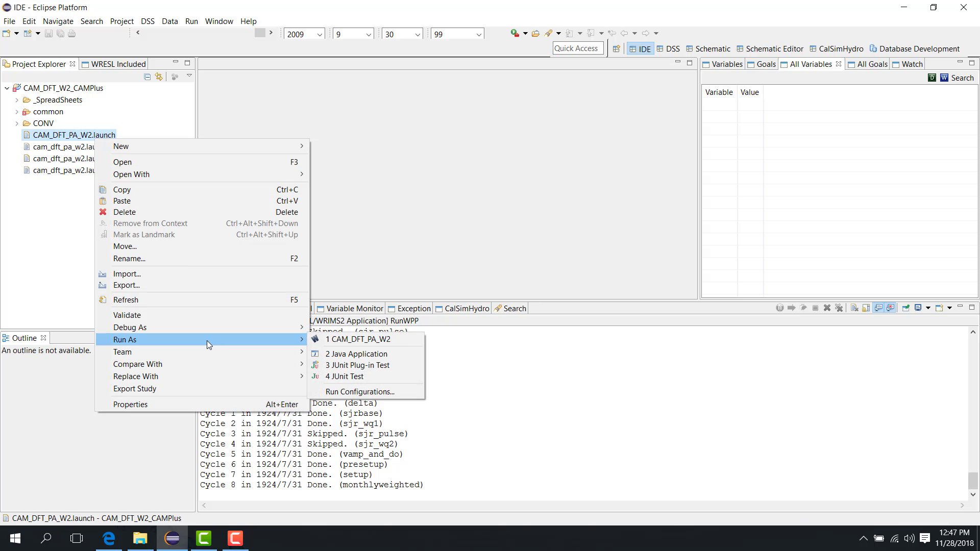
Task: Switch to the Watch tab
Action: tap(908, 64)
